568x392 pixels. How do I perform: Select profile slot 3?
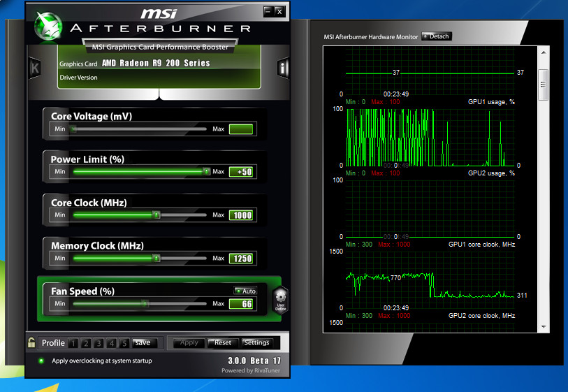point(99,342)
